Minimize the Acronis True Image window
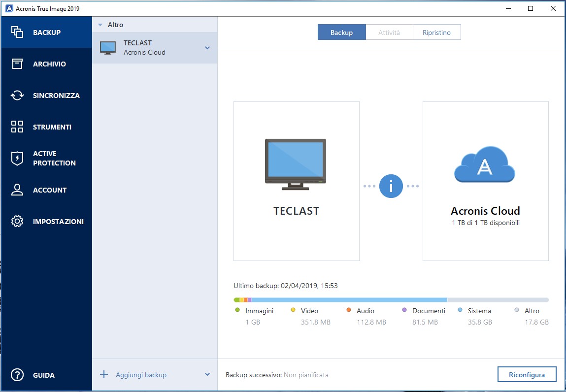 (x=508, y=8)
